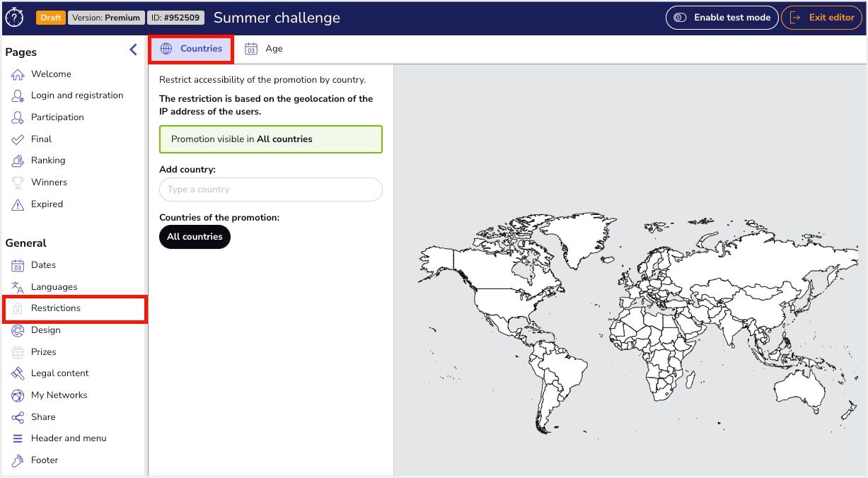
Task: Go to Header and menu settings
Action: coord(69,438)
